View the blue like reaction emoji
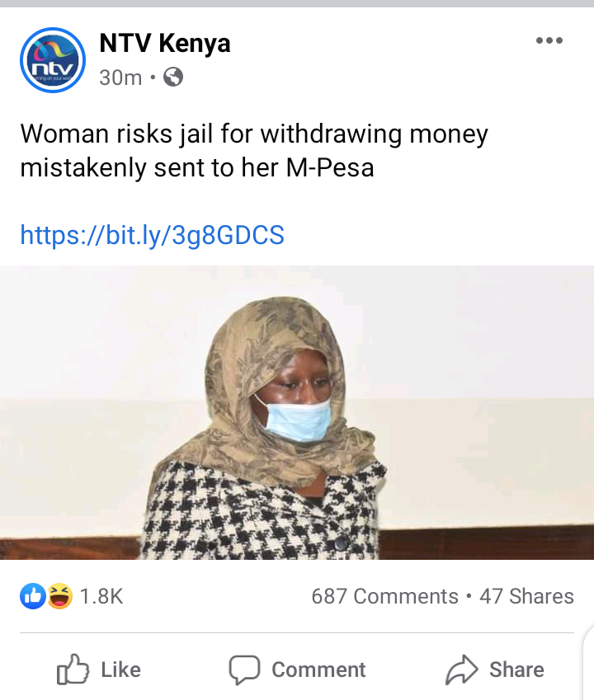 [33, 596]
